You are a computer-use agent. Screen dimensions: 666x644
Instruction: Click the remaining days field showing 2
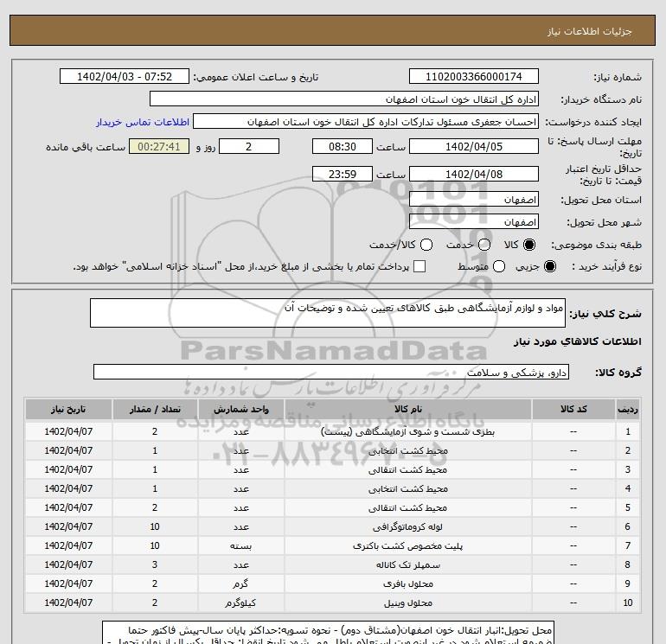249,146
